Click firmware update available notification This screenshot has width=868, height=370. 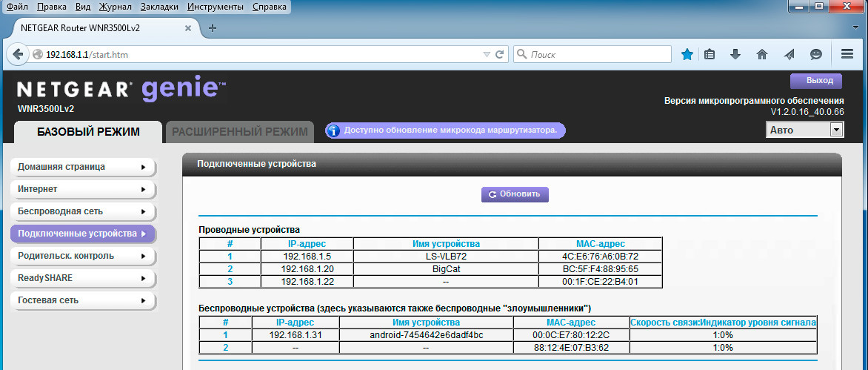tap(445, 131)
